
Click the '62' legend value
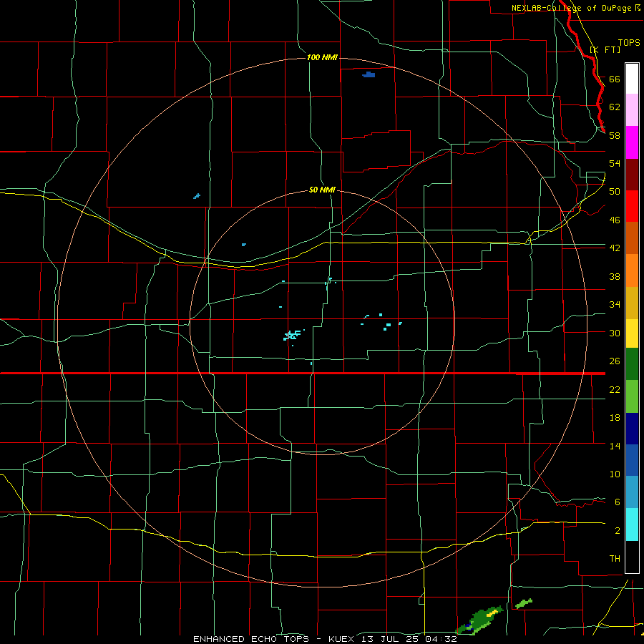(615, 107)
